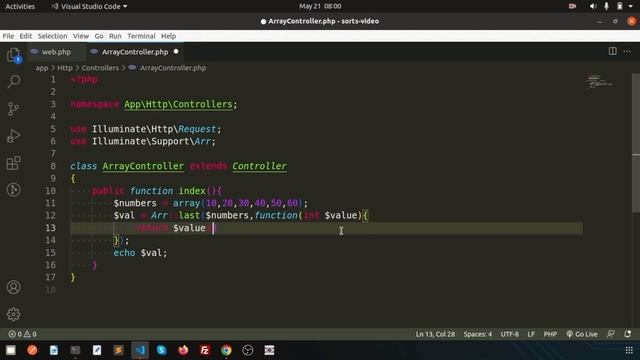Click the microphone icon in top bar
Viewport: 640px width, 360px height.
607,6
